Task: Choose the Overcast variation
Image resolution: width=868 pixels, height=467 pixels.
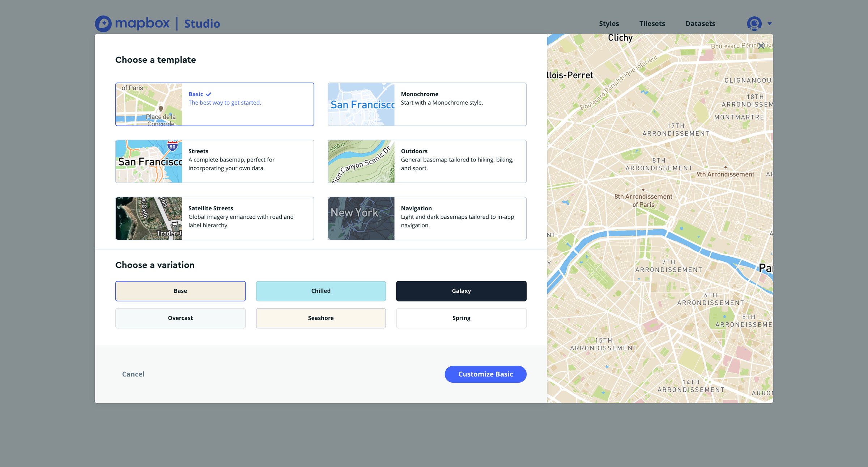Action: pos(180,318)
